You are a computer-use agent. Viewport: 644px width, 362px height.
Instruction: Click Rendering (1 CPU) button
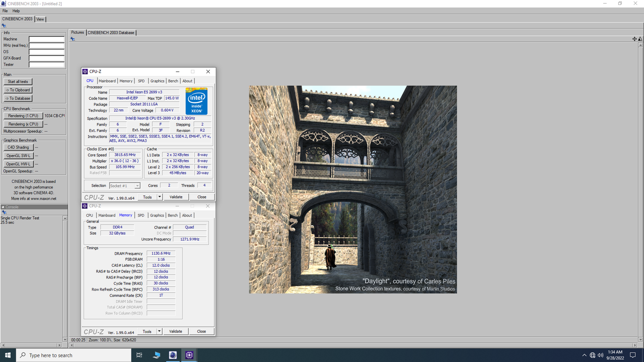[x=23, y=116]
